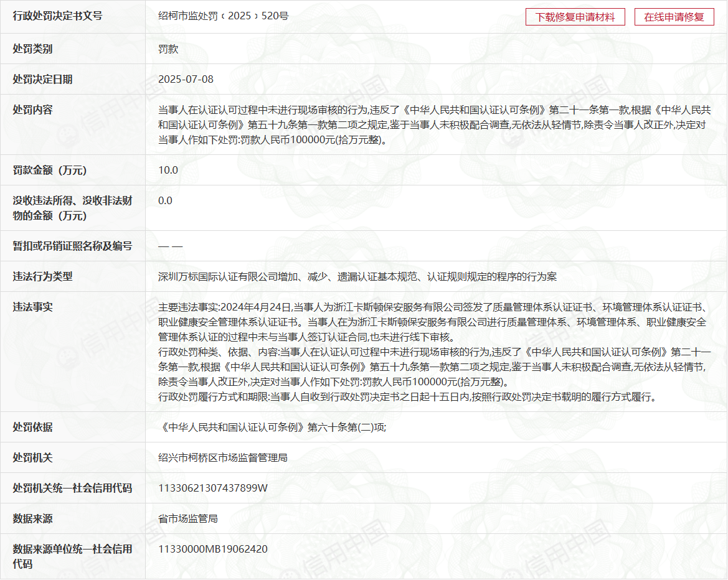Click the fine amount value 10.0
Image resolution: width=728 pixels, height=580 pixels.
(168, 170)
